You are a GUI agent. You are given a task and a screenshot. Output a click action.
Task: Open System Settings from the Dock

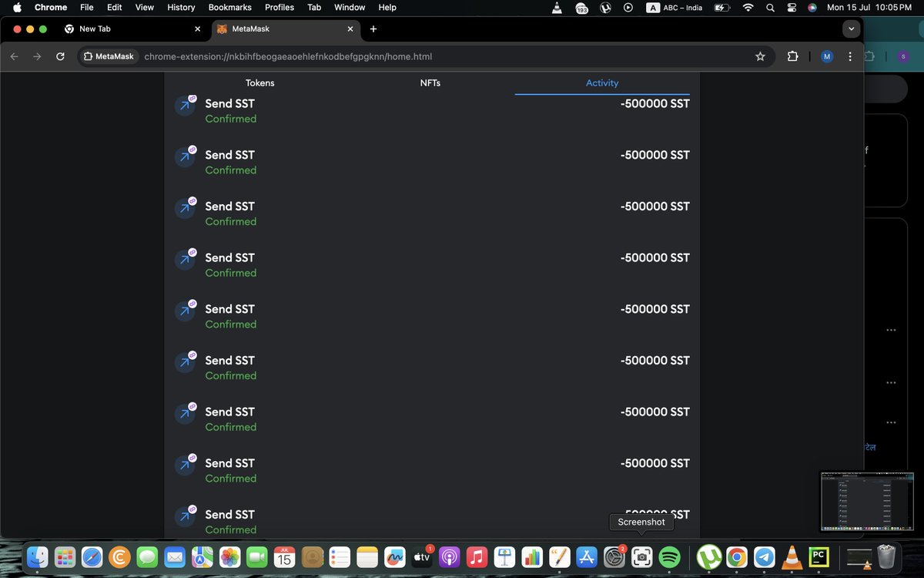[x=614, y=556]
